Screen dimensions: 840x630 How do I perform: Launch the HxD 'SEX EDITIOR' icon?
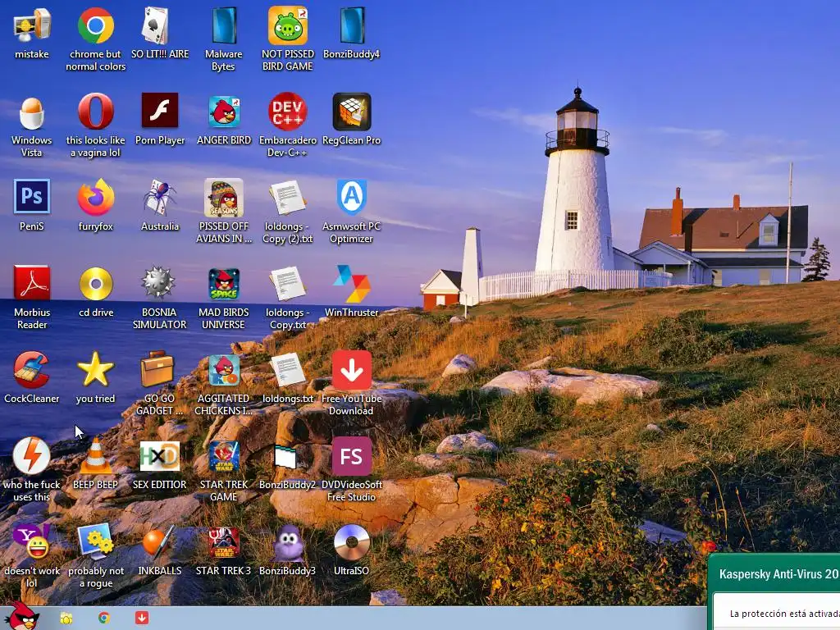click(x=160, y=456)
